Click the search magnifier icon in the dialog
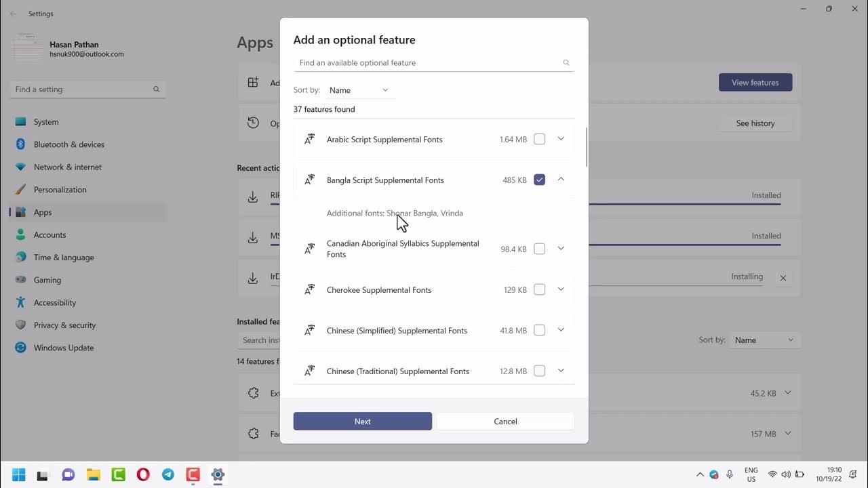Screen dimensions: 868x488 (x=566, y=62)
